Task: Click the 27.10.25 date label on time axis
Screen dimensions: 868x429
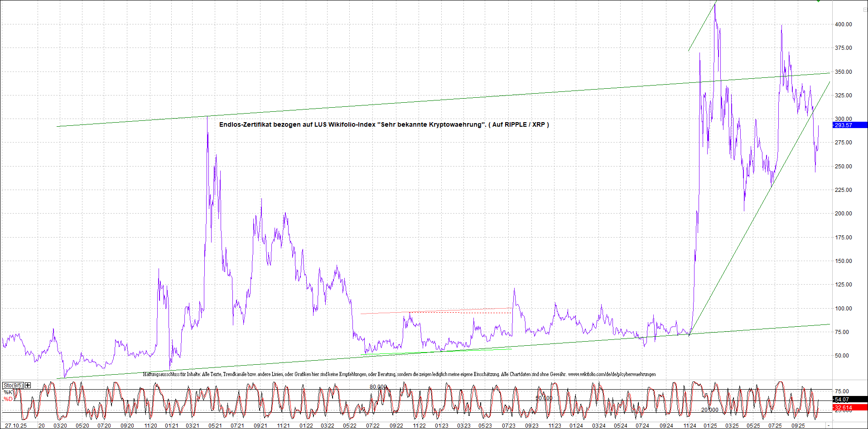Action: tap(15, 426)
